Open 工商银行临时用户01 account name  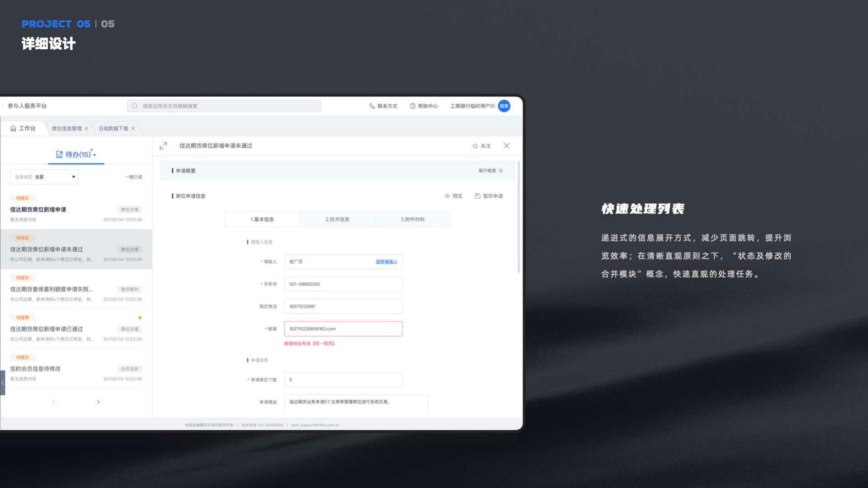pos(472,106)
